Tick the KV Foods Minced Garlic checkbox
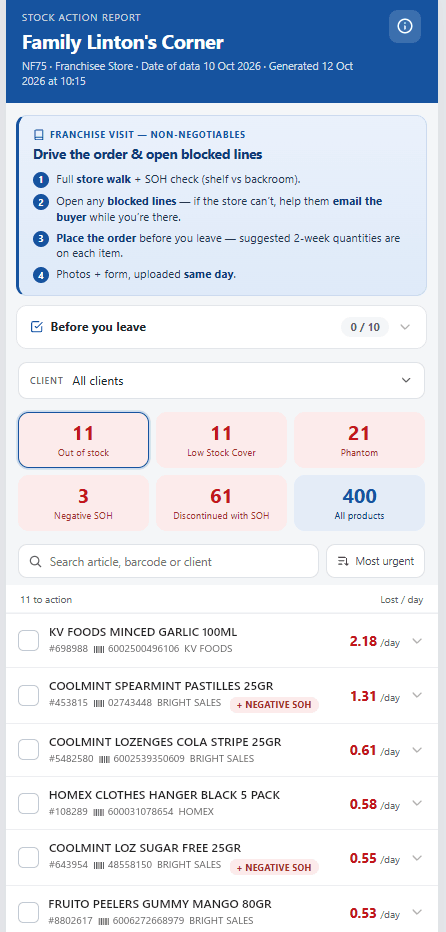446x932 pixels. click(29, 640)
